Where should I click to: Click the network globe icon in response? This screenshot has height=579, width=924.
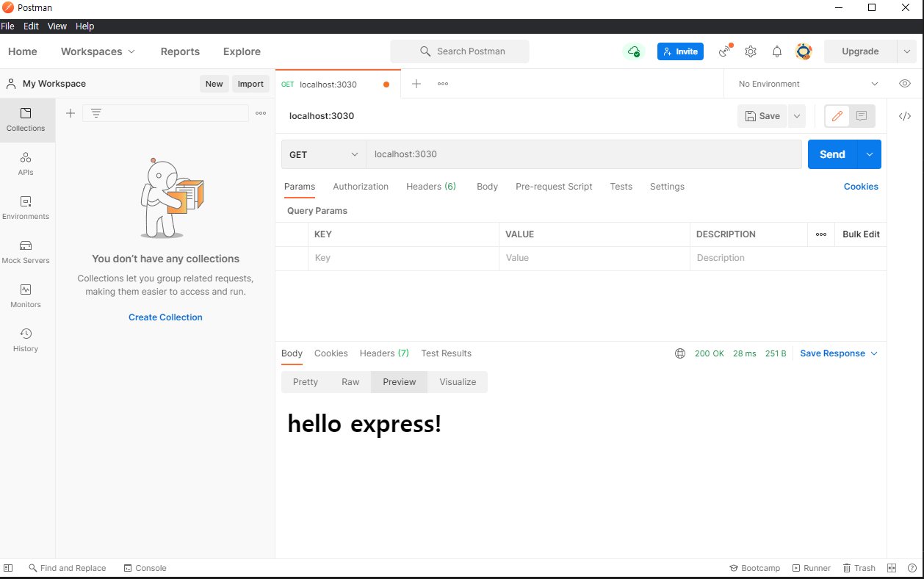pyautogui.click(x=680, y=353)
